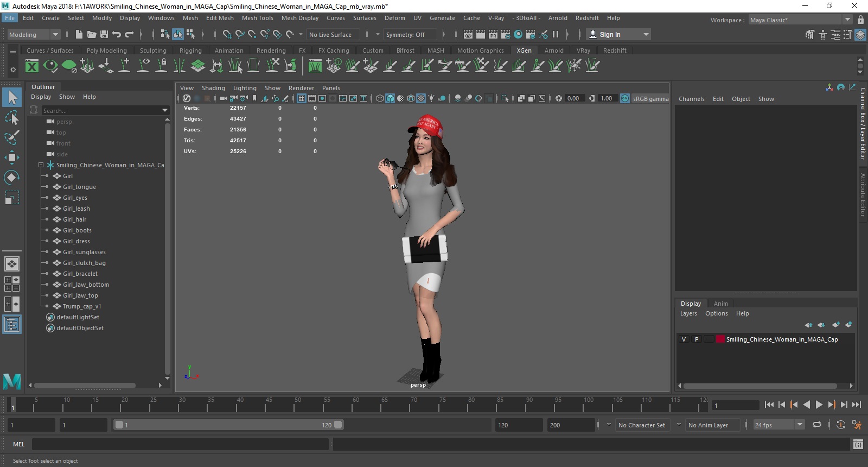Open Channels menu in Channel Box

tap(691, 99)
